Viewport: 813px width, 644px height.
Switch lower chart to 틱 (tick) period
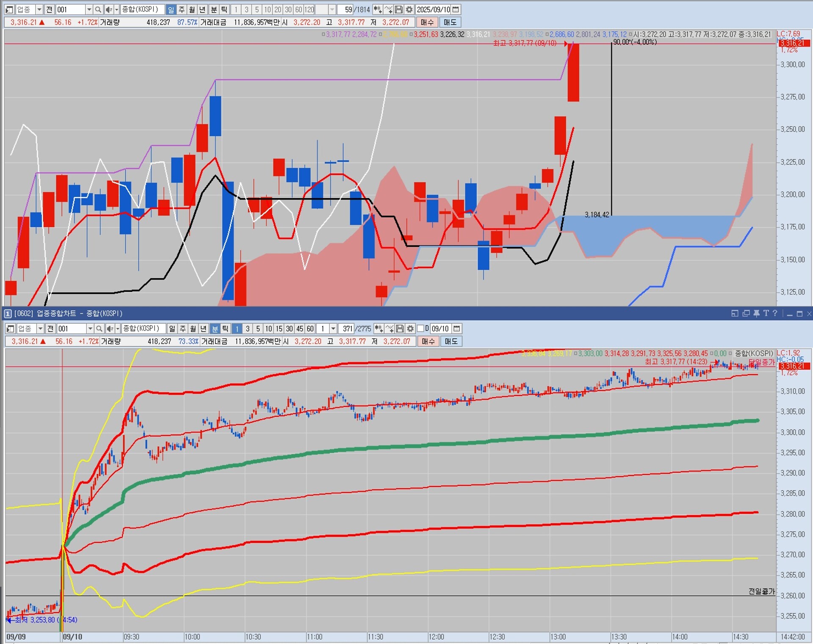point(225,329)
